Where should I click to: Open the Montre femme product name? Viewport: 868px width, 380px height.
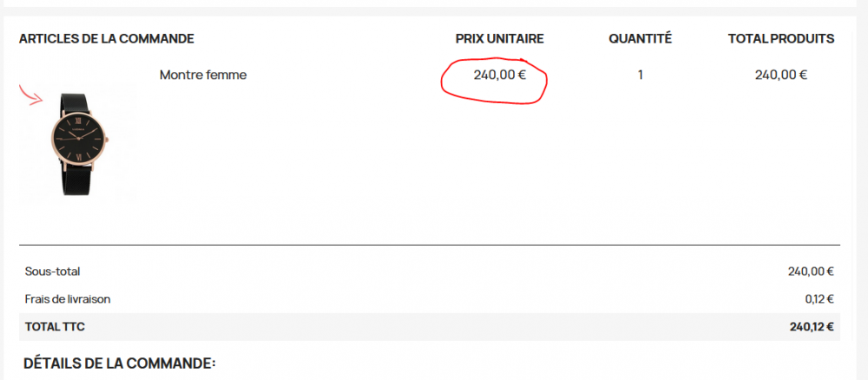(x=203, y=75)
